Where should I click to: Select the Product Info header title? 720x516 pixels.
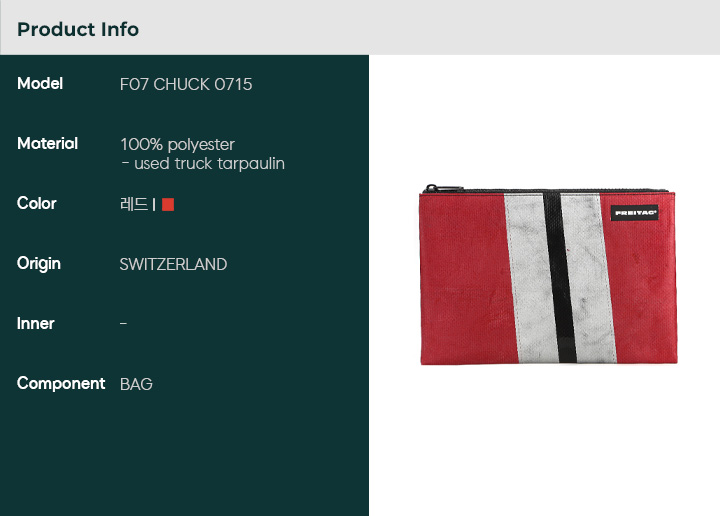[x=78, y=29]
